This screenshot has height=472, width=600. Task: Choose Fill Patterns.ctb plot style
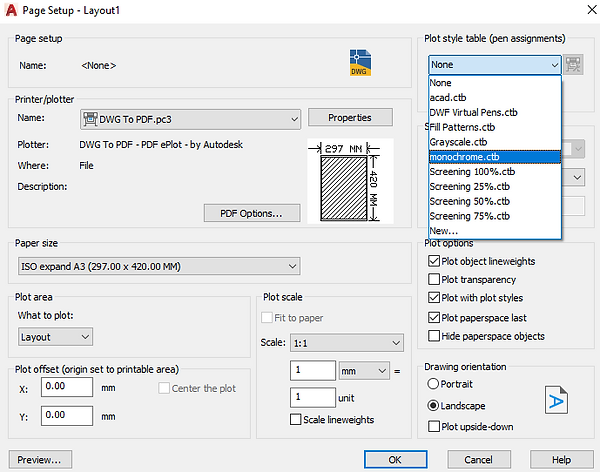[x=495, y=127]
